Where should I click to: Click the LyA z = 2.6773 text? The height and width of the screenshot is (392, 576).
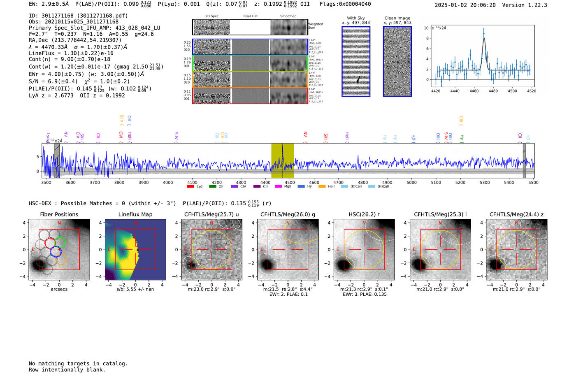51,95
